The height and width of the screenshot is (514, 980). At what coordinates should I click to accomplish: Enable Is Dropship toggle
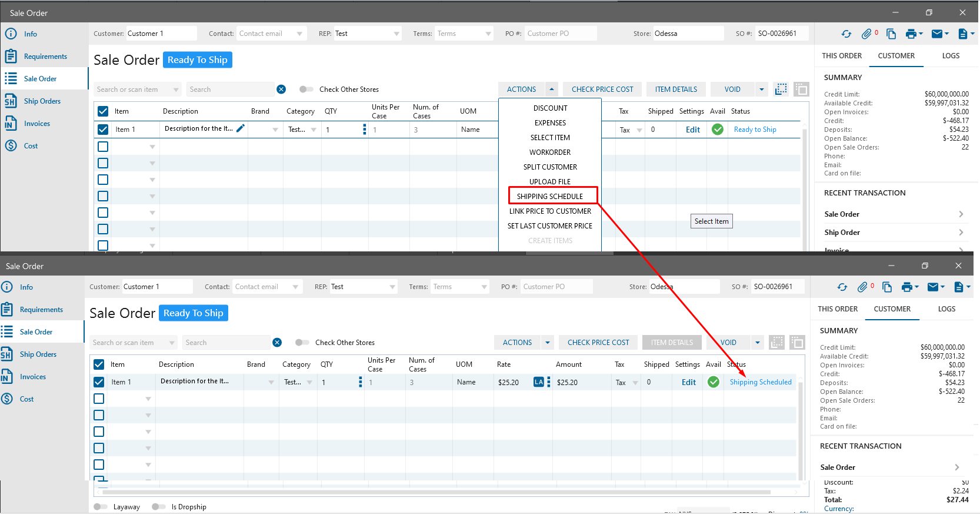coord(159,507)
